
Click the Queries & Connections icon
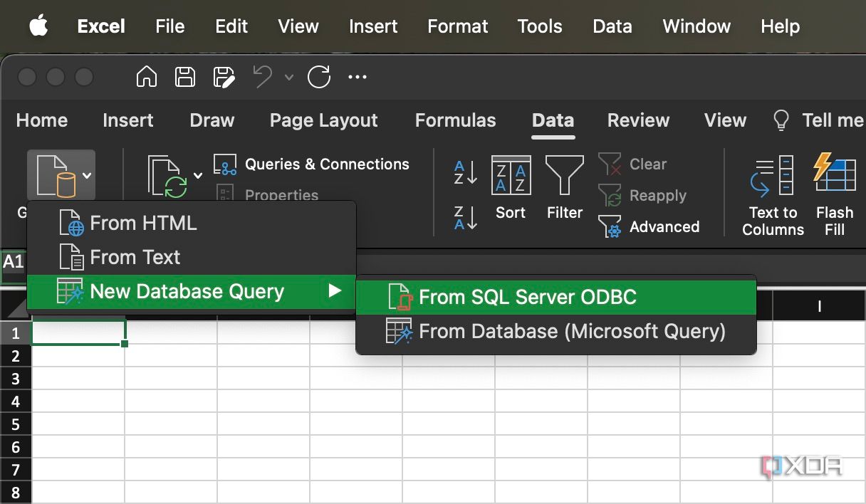click(x=225, y=164)
